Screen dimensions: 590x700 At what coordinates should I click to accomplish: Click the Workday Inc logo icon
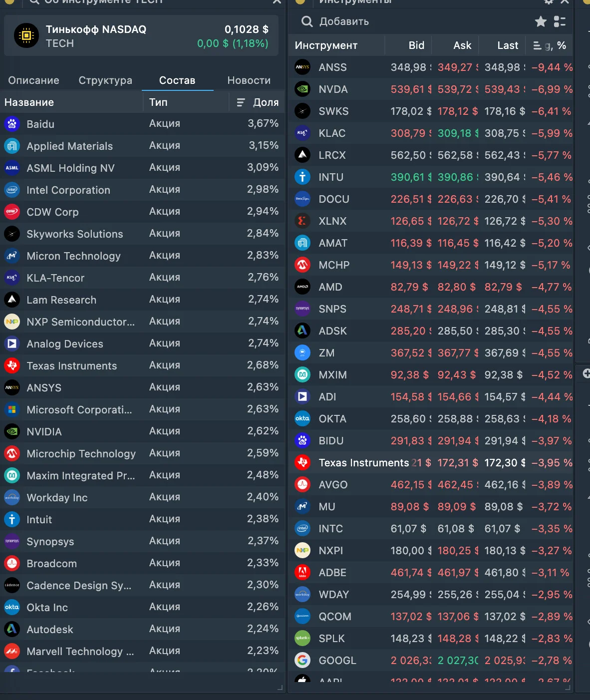(x=12, y=497)
